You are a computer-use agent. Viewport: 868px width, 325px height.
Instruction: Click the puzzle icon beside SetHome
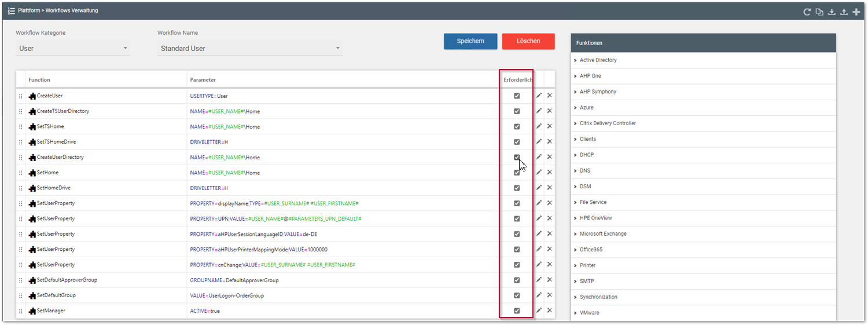[x=32, y=173]
